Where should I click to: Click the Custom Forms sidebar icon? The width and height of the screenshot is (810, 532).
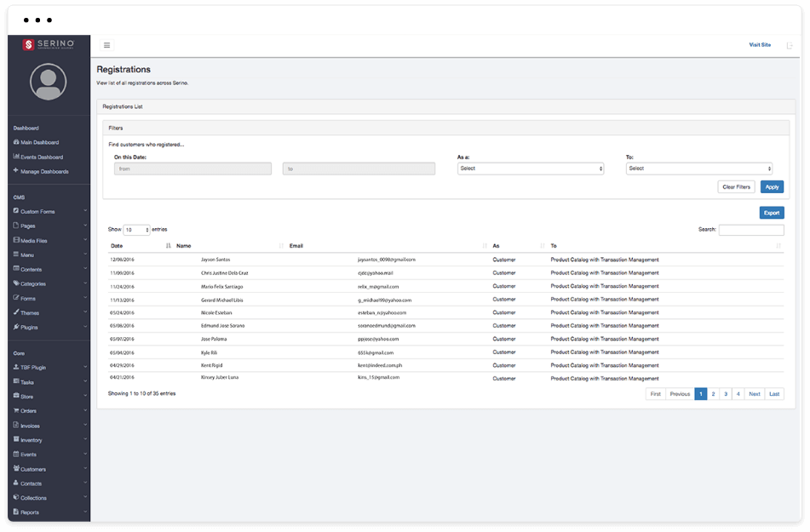(16, 211)
